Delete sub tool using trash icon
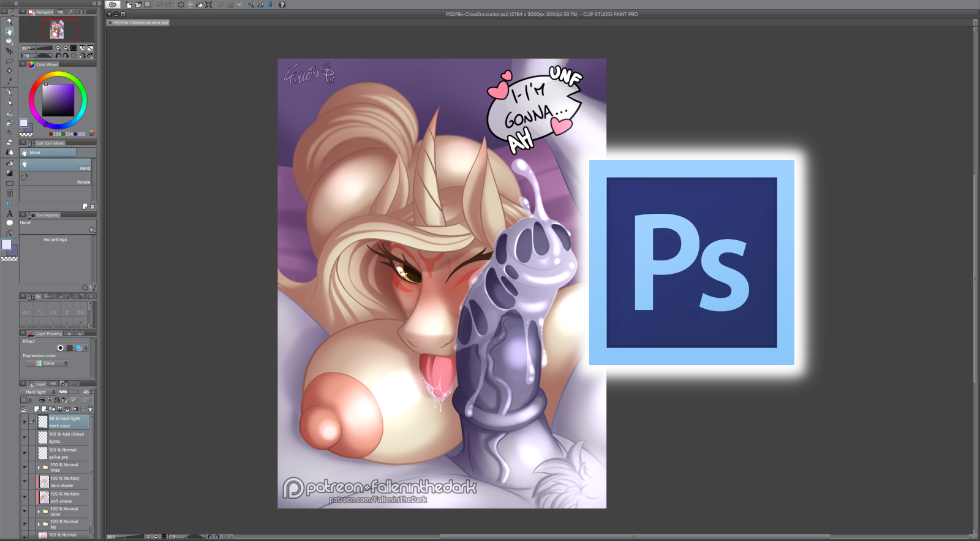This screenshot has height=541, width=980. 92,206
